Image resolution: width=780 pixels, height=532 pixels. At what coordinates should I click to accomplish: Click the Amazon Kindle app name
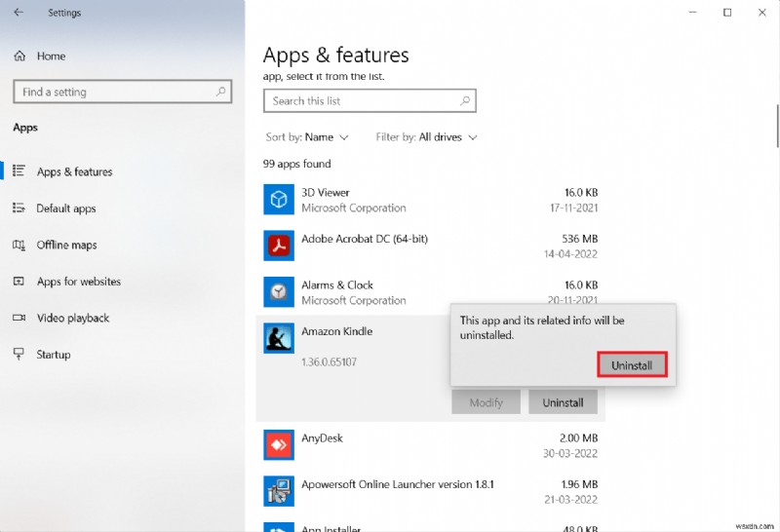coord(336,331)
